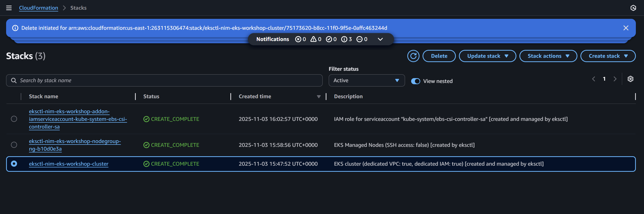This screenshot has width=644, height=214.
Task: Click CREATE_COMPLETE status of the addon stack
Action: (171, 119)
